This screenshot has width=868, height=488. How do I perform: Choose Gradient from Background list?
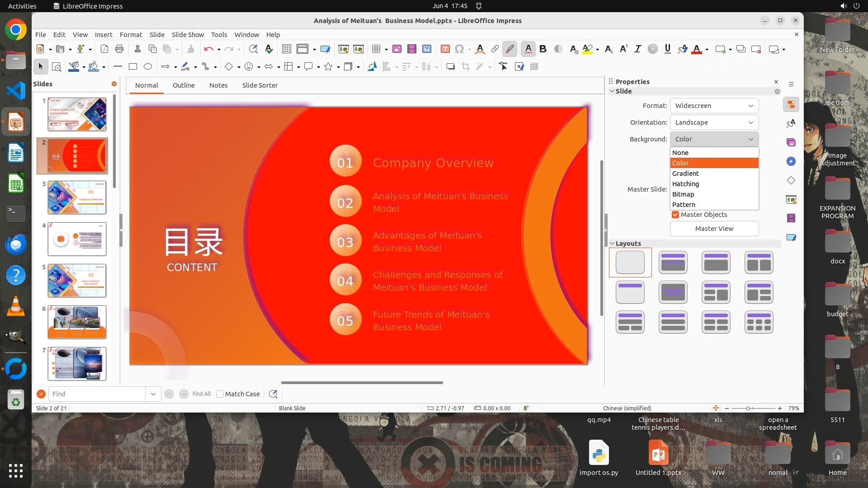[685, 174]
